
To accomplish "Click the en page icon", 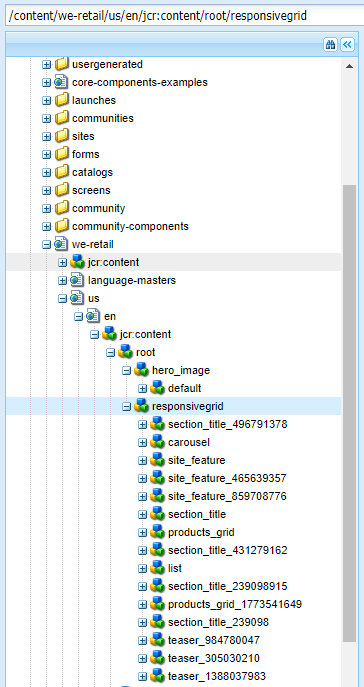I will (93, 316).
